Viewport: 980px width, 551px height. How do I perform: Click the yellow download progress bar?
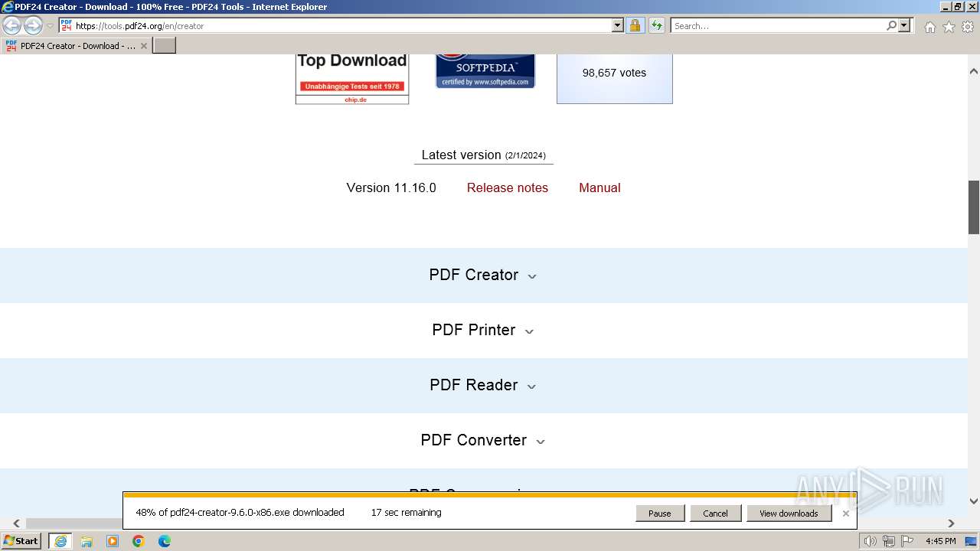click(489, 495)
